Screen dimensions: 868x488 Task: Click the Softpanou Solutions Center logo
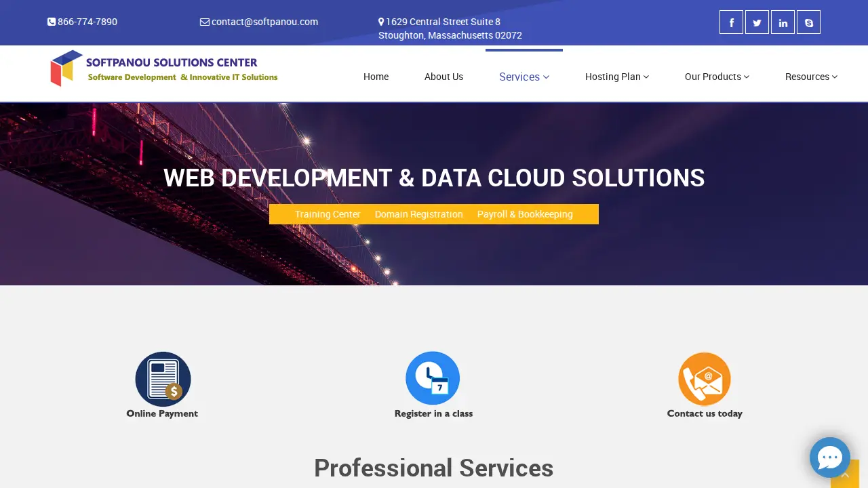(x=164, y=68)
